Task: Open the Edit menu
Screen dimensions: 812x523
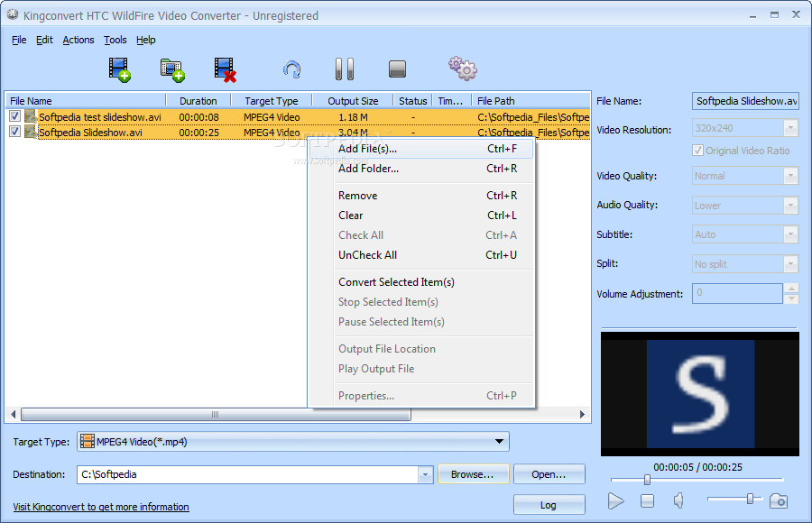Action: [44, 40]
